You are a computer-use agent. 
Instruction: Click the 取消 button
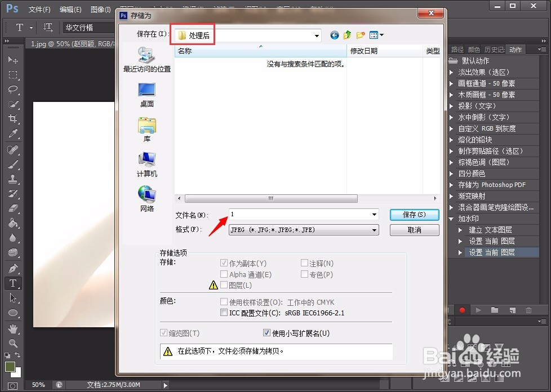click(414, 230)
